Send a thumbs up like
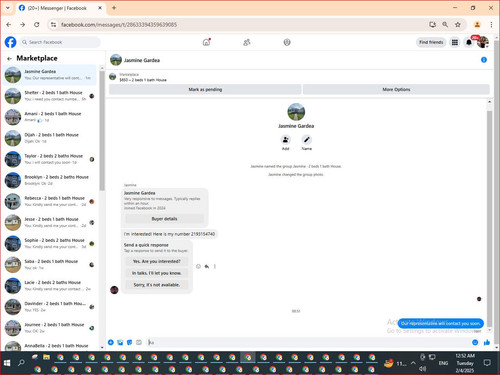 click(x=487, y=342)
